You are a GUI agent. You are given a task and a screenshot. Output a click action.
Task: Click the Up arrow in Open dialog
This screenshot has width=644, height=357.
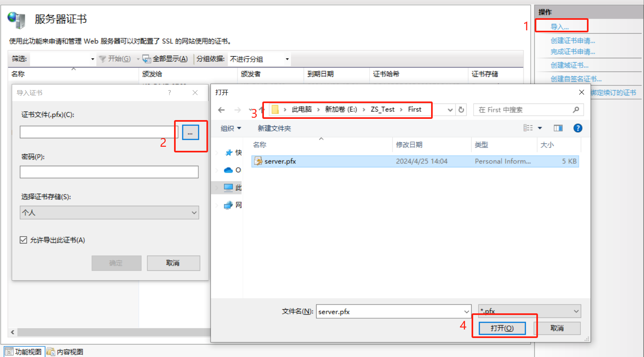point(262,110)
